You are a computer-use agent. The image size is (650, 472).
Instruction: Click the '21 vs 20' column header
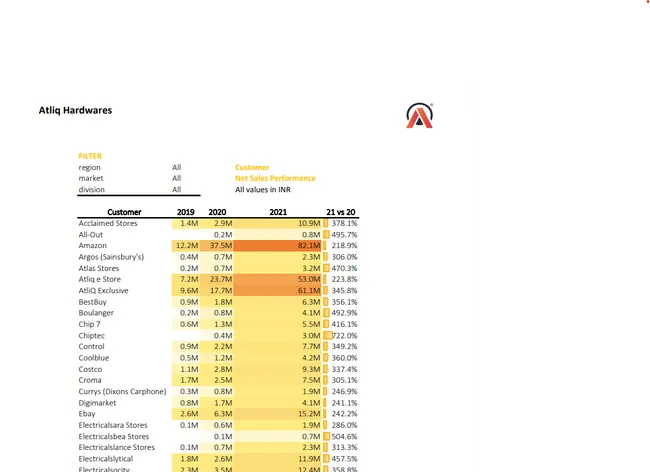point(341,212)
